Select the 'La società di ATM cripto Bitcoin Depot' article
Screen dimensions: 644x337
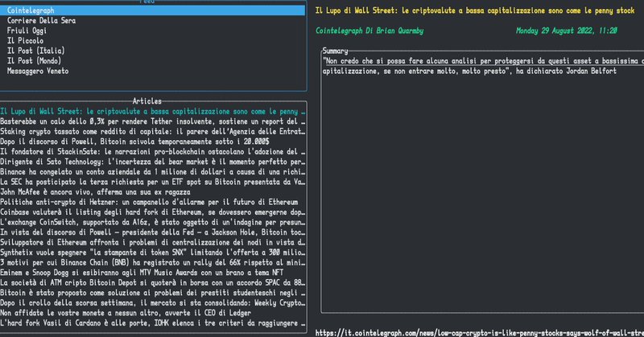[x=153, y=282]
